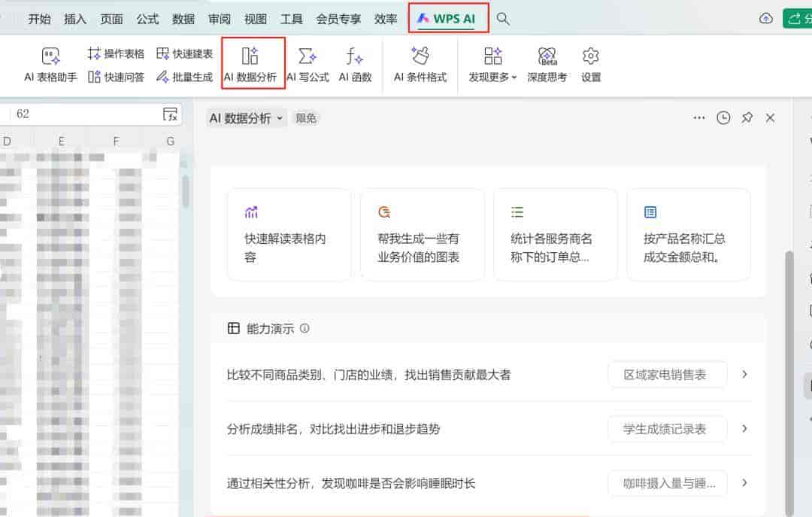
Task: Switch to the 插入 tab
Action: [75, 19]
